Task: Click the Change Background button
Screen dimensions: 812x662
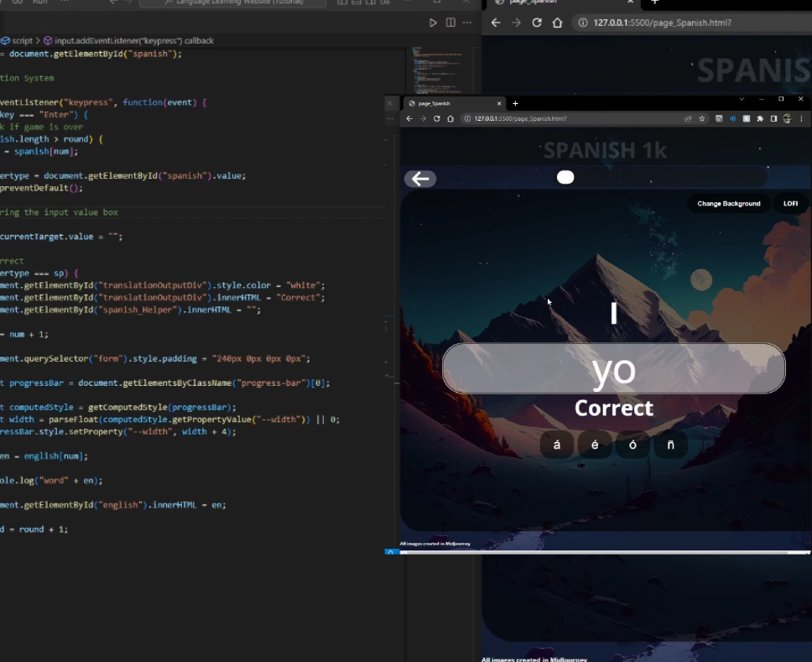Action: [729, 204]
